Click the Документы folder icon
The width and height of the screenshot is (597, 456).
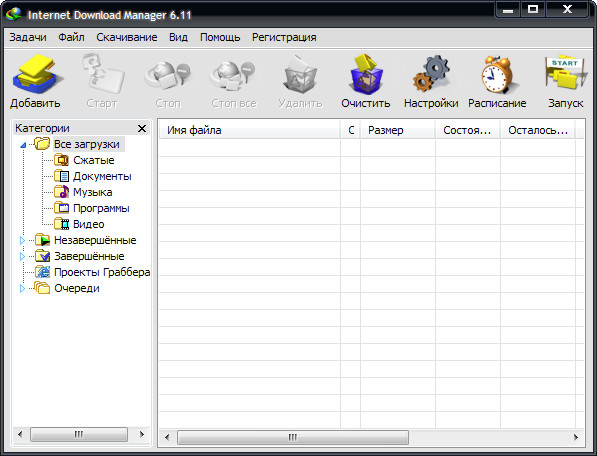click(x=61, y=176)
